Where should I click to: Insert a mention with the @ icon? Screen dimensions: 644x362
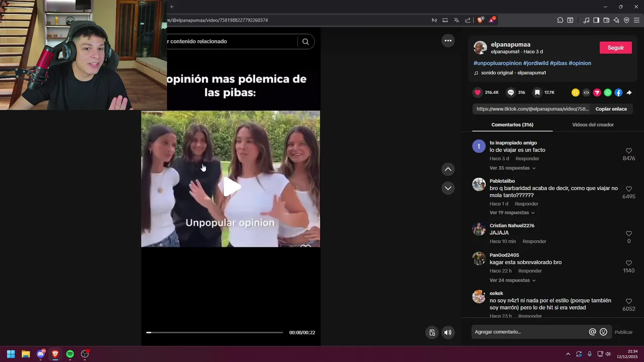[x=593, y=332]
